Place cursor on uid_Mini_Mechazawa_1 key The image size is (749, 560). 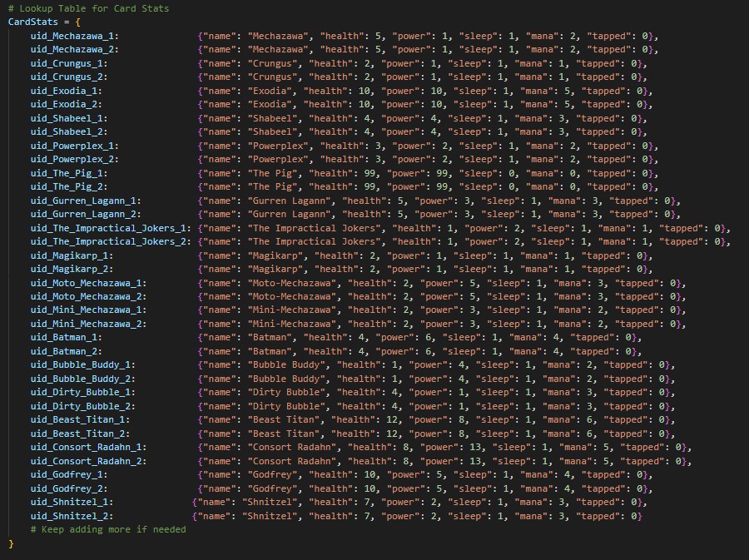coord(87,310)
